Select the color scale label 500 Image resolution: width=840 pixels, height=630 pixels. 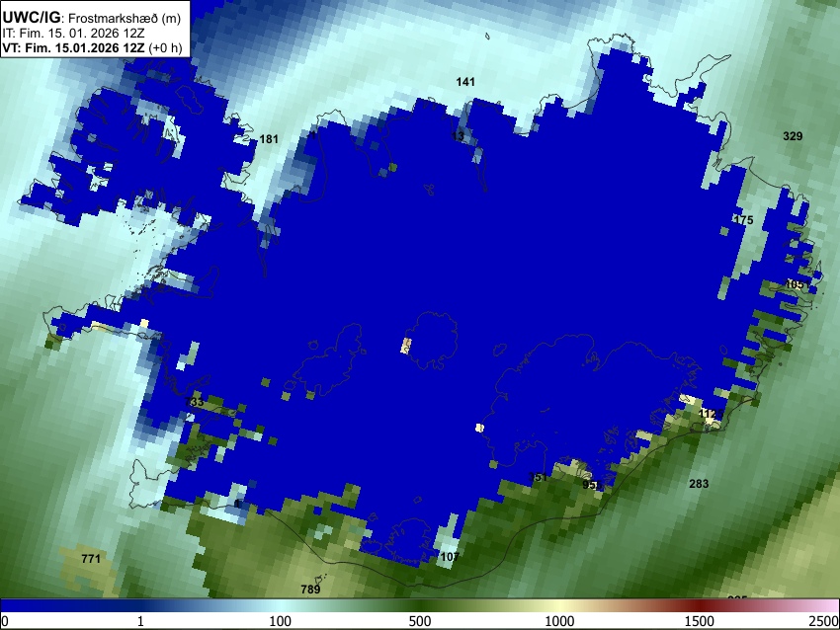click(x=419, y=621)
